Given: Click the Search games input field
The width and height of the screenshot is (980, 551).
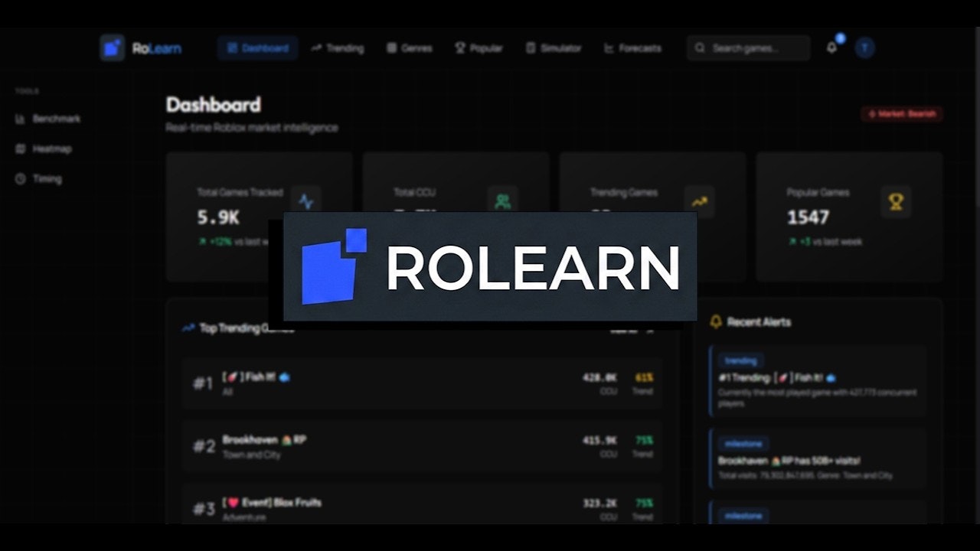Looking at the screenshot, I should (748, 47).
